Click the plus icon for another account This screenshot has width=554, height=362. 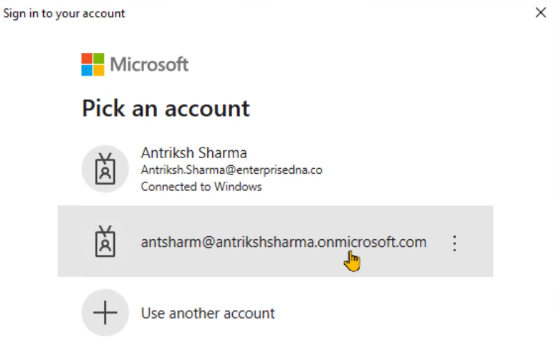[x=105, y=312]
